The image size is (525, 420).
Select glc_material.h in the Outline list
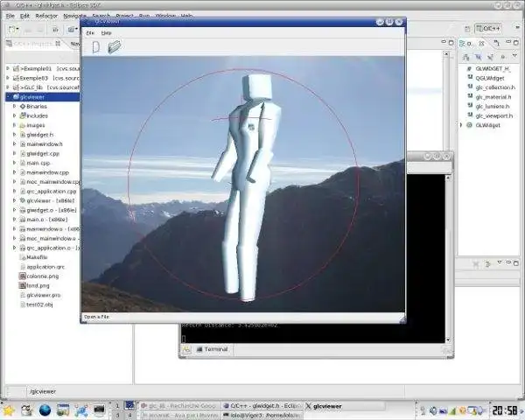494,96
